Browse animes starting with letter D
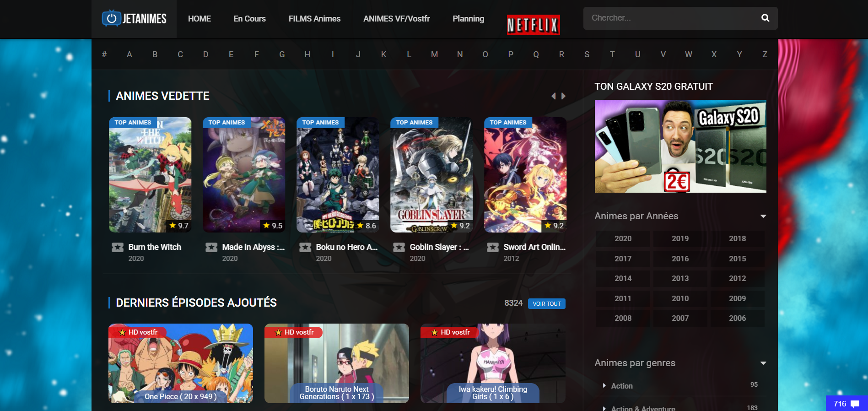The height and width of the screenshot is (411, 868). click(x=206, y=54)
